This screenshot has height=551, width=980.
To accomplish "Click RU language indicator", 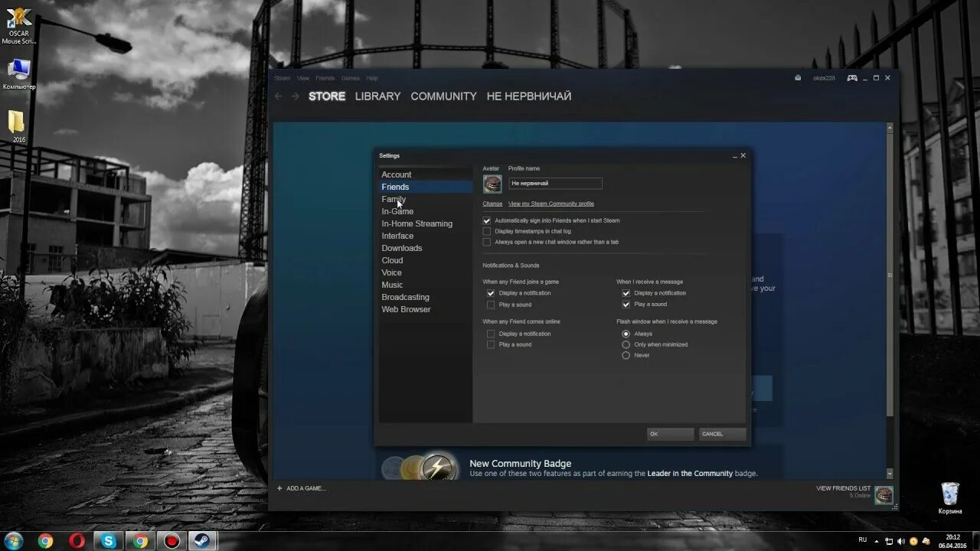I will 863,540.
